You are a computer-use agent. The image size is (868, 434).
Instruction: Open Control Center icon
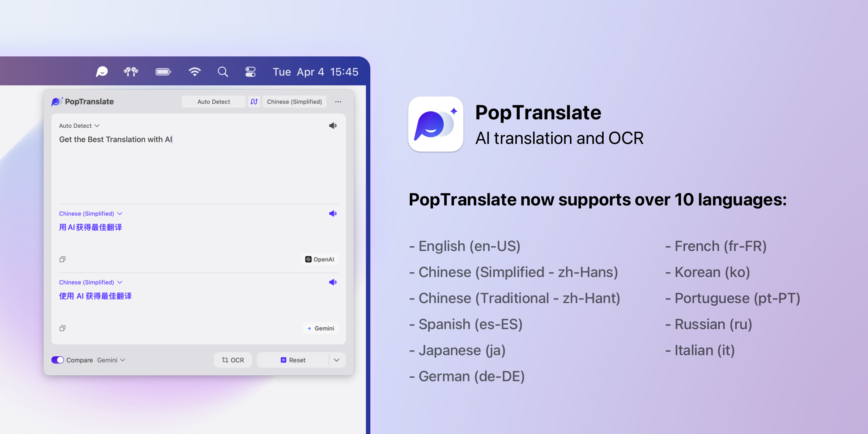click(250, 72)
